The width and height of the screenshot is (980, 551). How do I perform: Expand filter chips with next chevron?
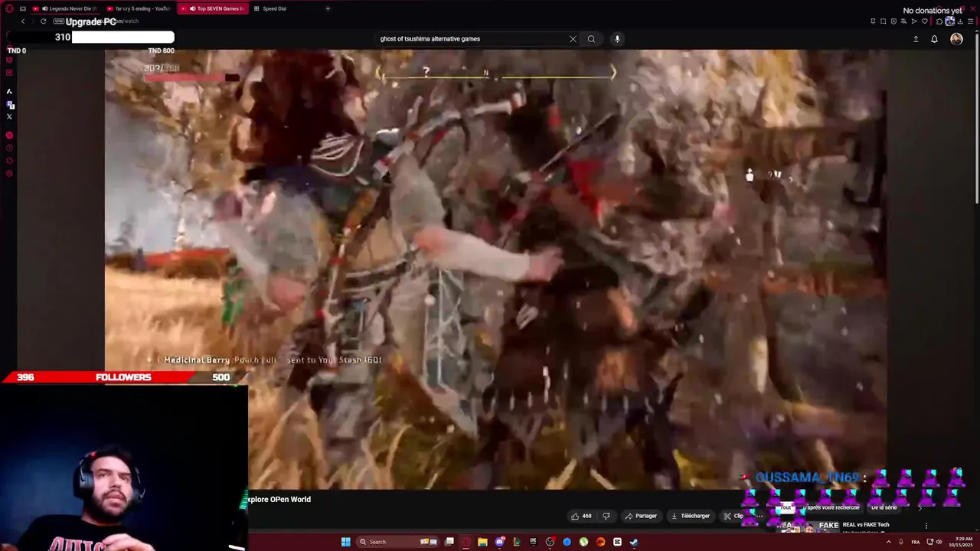pyautogui.click(x=920, y=507)
